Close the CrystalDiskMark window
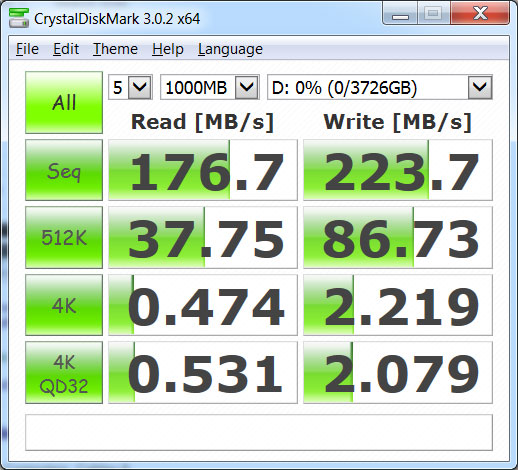Viewport: 518px width, 470px height. [480, 14]
